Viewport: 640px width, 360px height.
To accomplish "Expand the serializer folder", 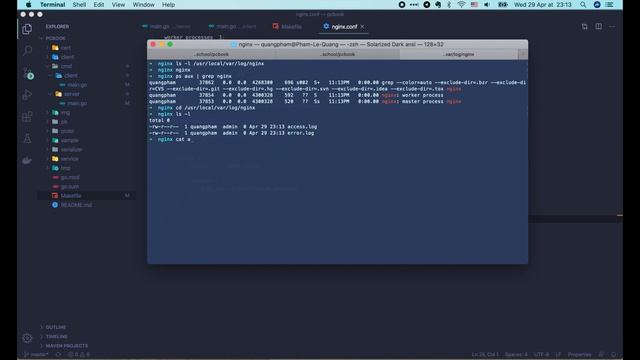I will tap(71, 149).
